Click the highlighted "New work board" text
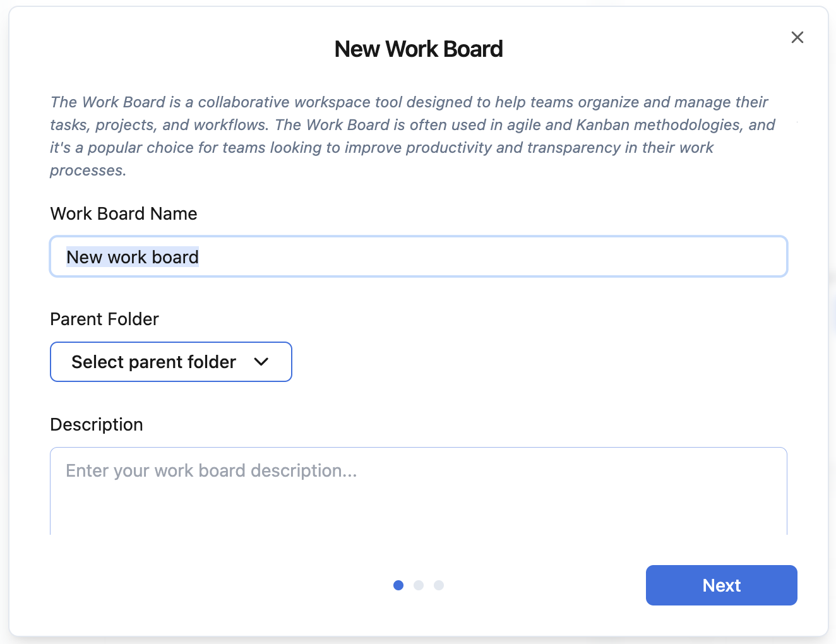 [x=133, y=257]
